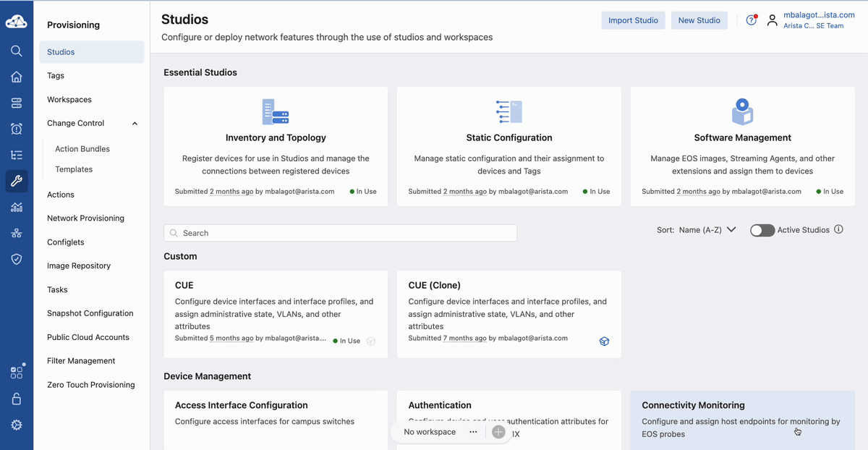
Task: Select Configlets from the sidebar
Action: (66, 242)
